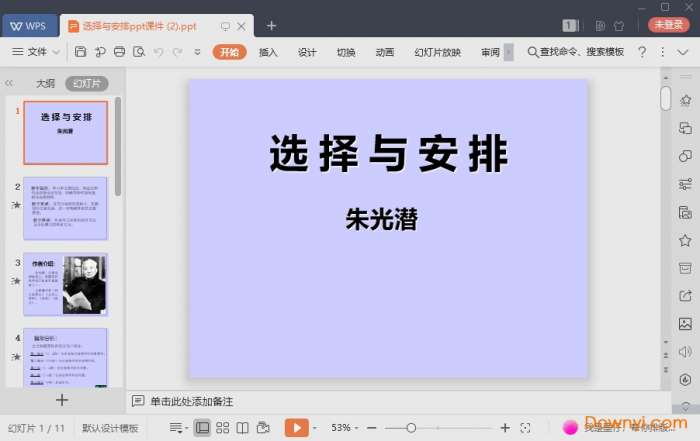Click the 默认设计模板 status label
The height and width of the screenshot is (441, 700).
click(110, 428)
